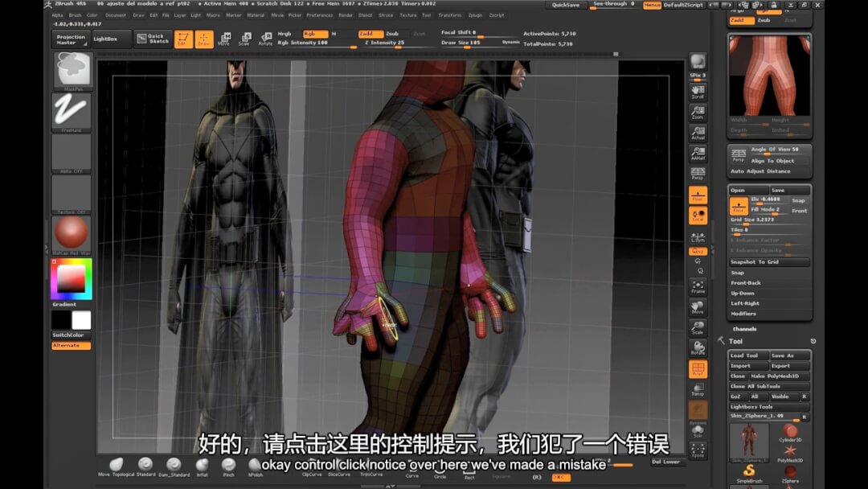Open the Alpha menu
The image size is (868, 489).
(x=57, y=15)
